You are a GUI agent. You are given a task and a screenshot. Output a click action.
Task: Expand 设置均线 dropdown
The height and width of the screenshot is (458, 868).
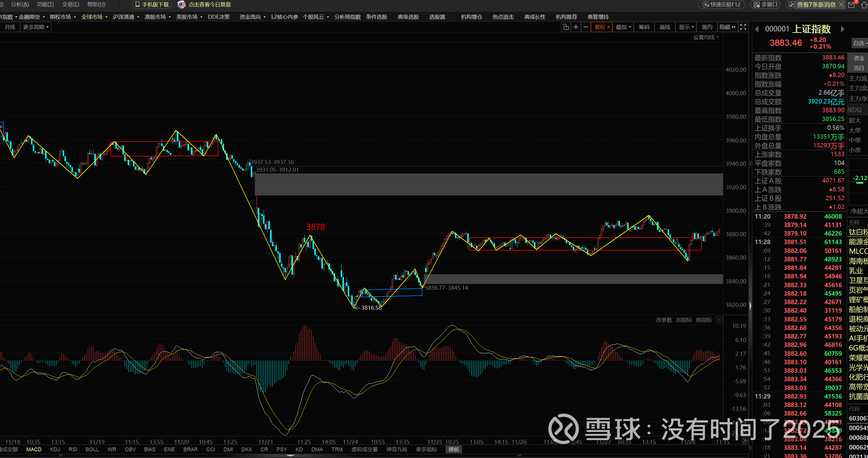tap(706, 38)
